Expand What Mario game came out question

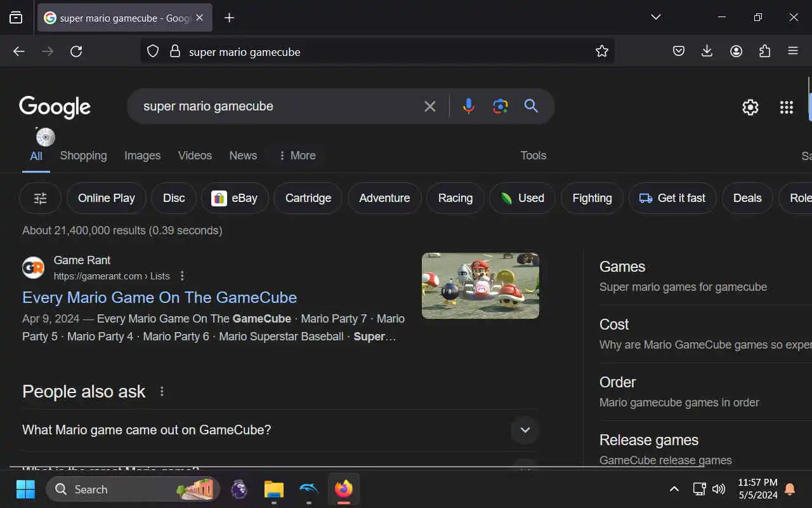point(280,430)
